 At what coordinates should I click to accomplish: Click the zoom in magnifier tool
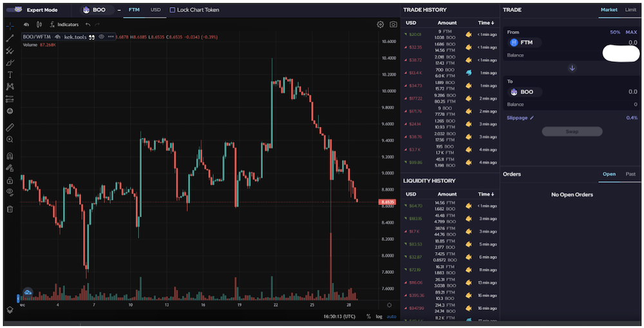tap(10, 140)
